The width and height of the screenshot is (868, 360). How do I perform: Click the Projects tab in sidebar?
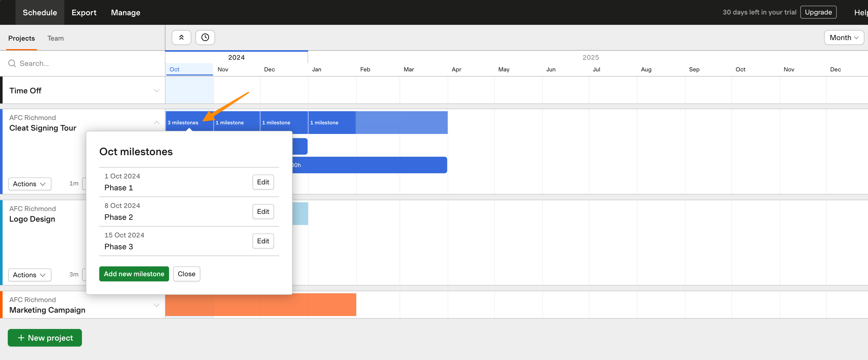(x=21, y=38)
